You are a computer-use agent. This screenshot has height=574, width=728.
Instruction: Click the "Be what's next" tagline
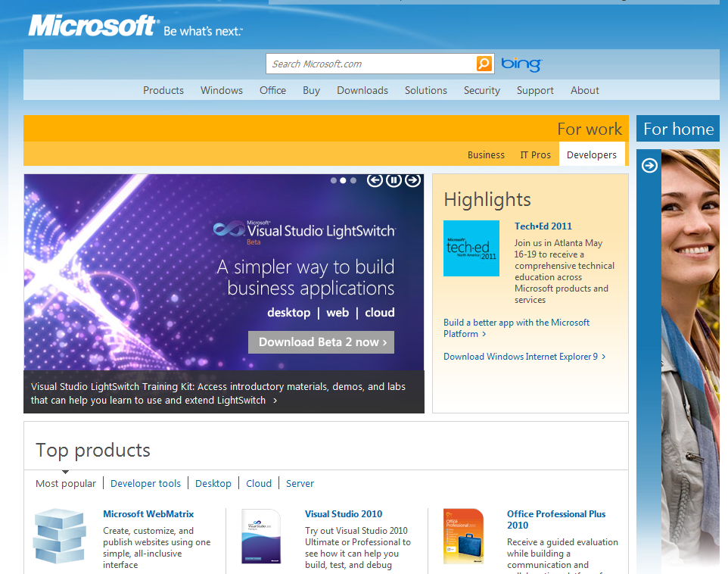[203, 31]
